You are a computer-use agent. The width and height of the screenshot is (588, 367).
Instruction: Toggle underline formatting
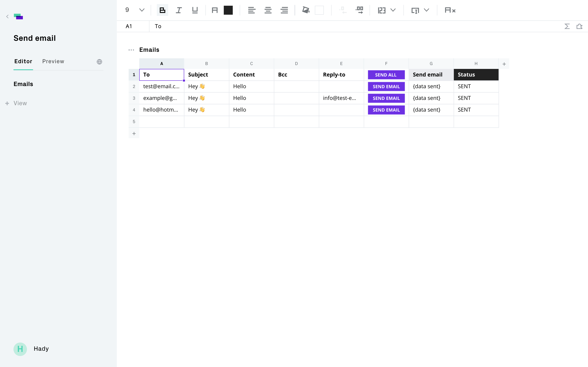(195, 10)
